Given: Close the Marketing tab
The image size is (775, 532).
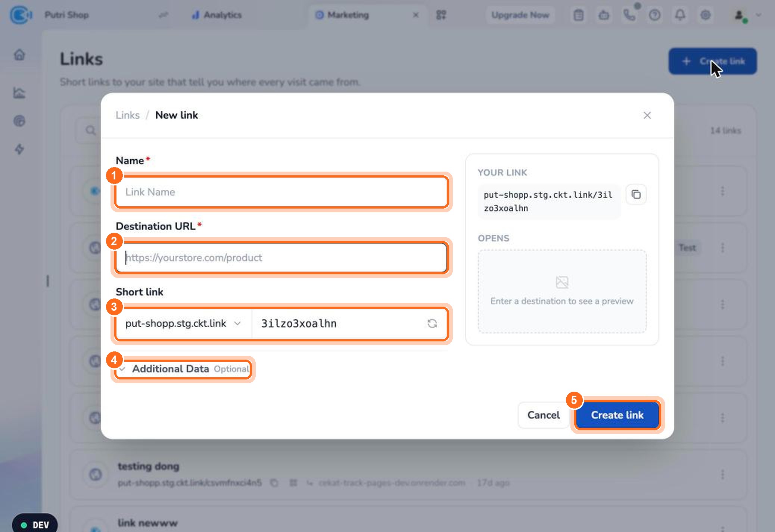Looking at the screenshot, I should (x=416, y=15).
